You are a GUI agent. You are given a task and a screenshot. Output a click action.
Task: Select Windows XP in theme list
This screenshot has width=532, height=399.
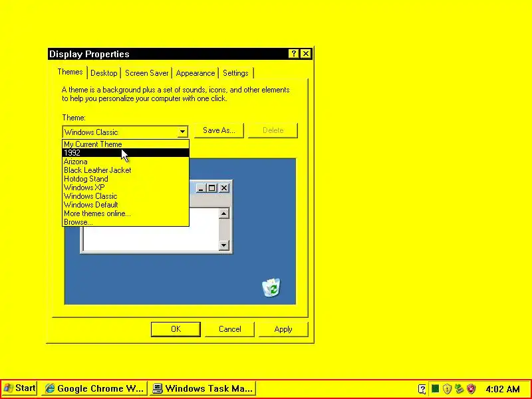[x=126, y=188]
